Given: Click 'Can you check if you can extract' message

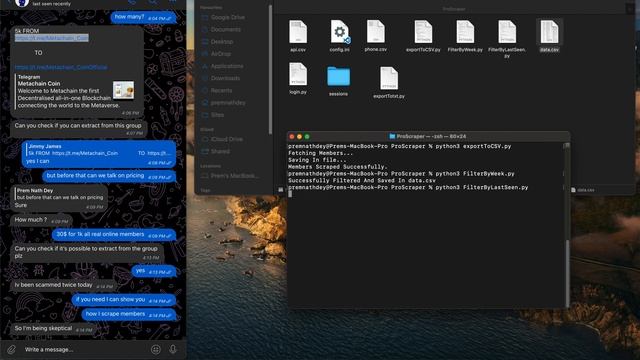Looking at the screenshot, I should [78, 128].
